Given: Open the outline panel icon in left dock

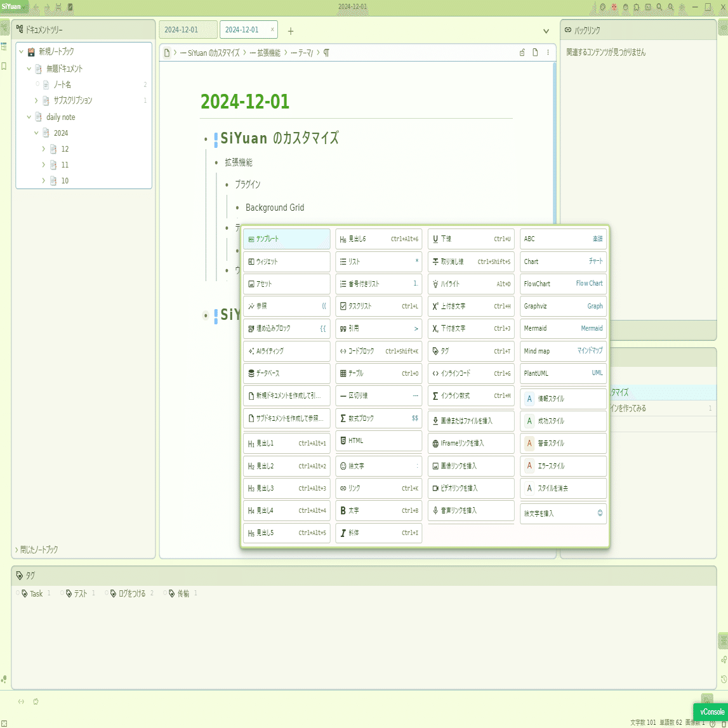Looking at the screenshot, I should click(4, 46).
